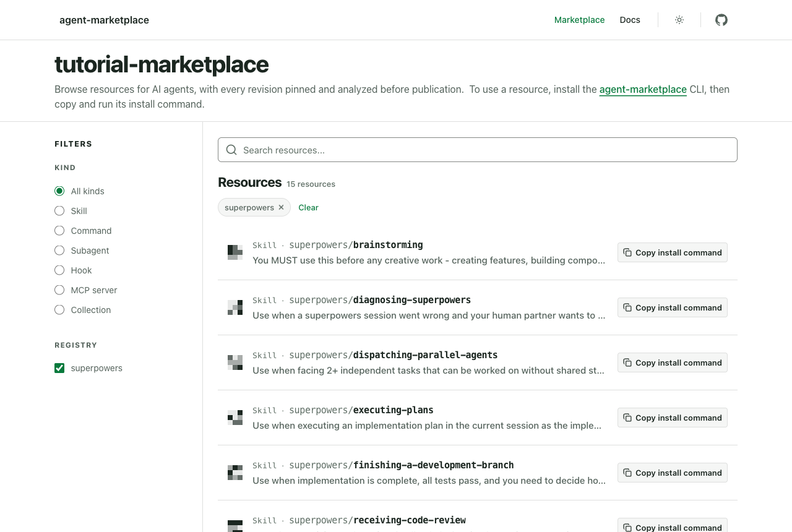Clear all active filters
This screenshot has width=792, height=532.
tap(308, 207)
